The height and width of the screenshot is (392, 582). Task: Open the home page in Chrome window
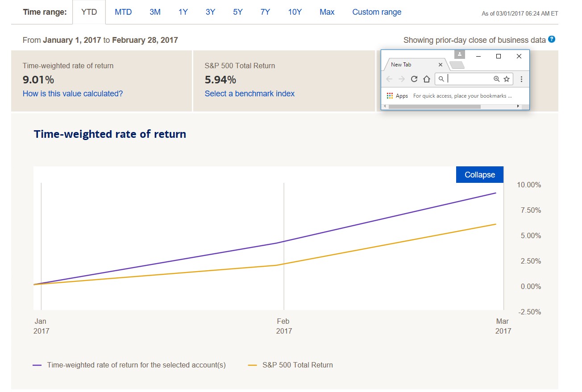click(427, 79)
